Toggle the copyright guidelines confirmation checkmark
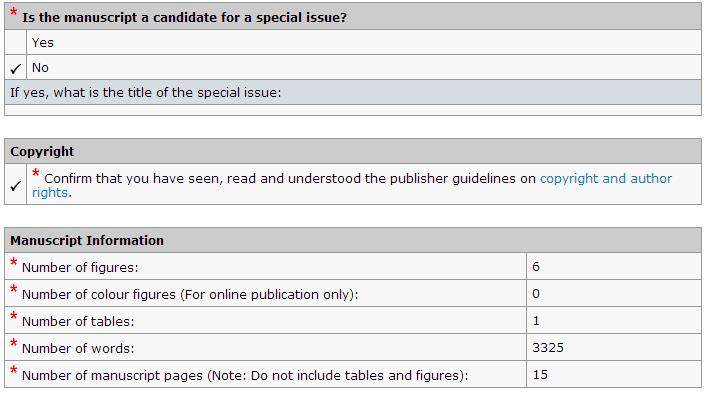The image size is (707, 409). click(x=16, y=186)
